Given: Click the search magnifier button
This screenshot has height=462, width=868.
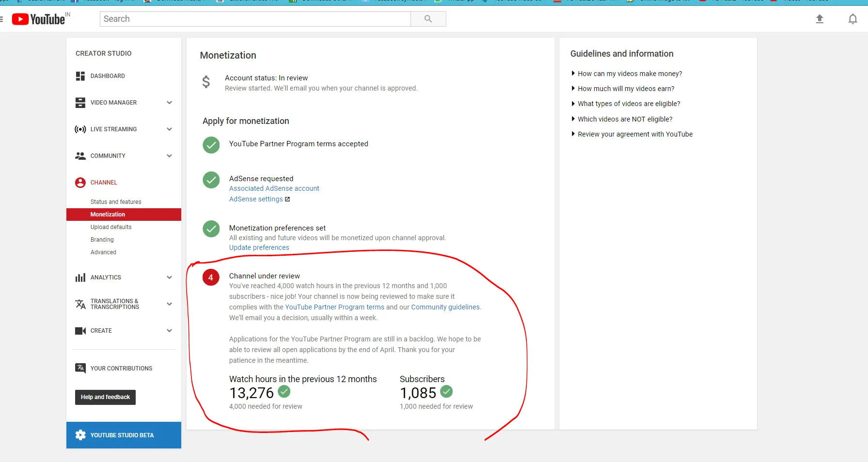Looking at the screenshot, I should [428, 19].
